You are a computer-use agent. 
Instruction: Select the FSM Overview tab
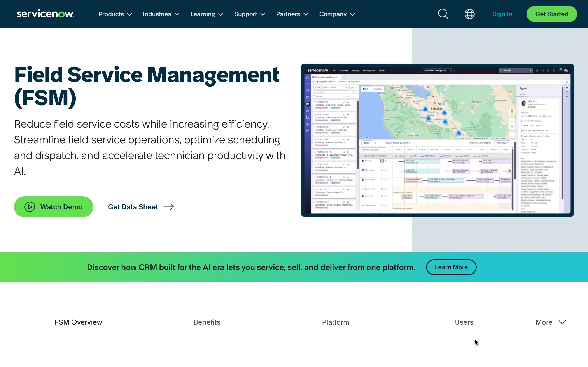click(x=78, y=322)
